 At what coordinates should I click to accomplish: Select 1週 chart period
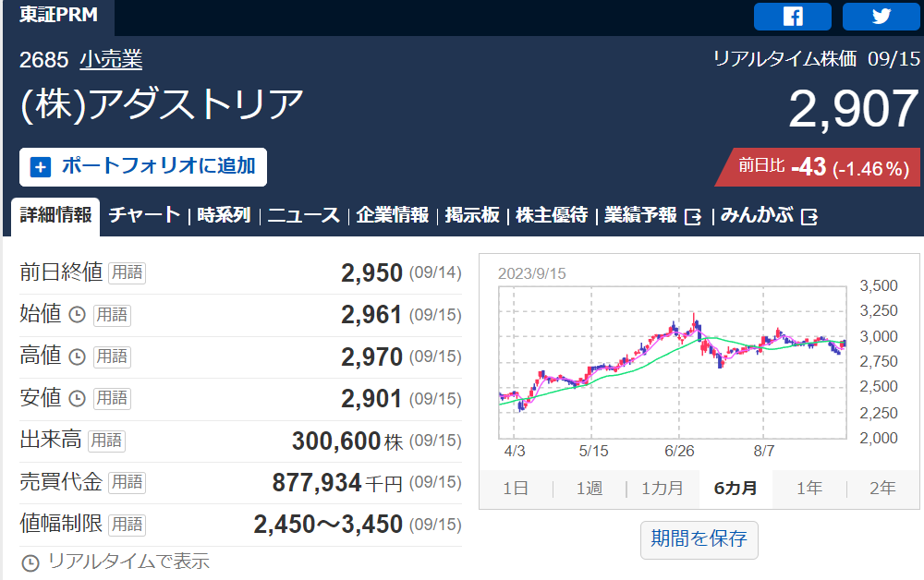[590, 489]
